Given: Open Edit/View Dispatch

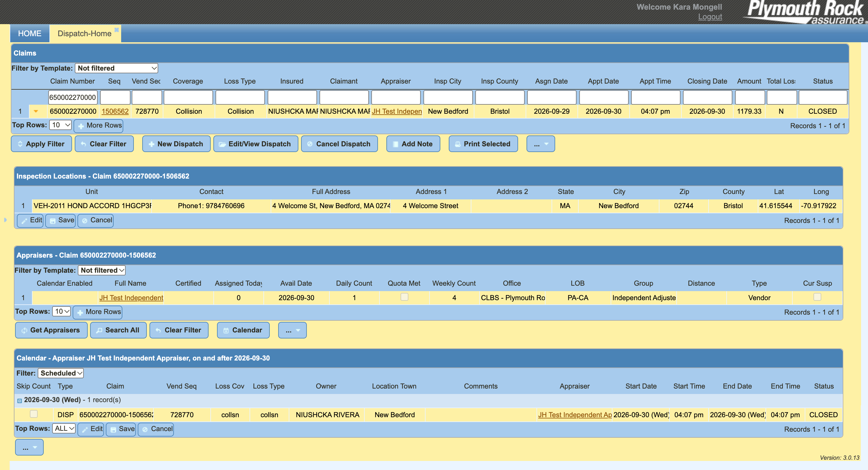Looking at the screenshot, I should tap(256, 144).
